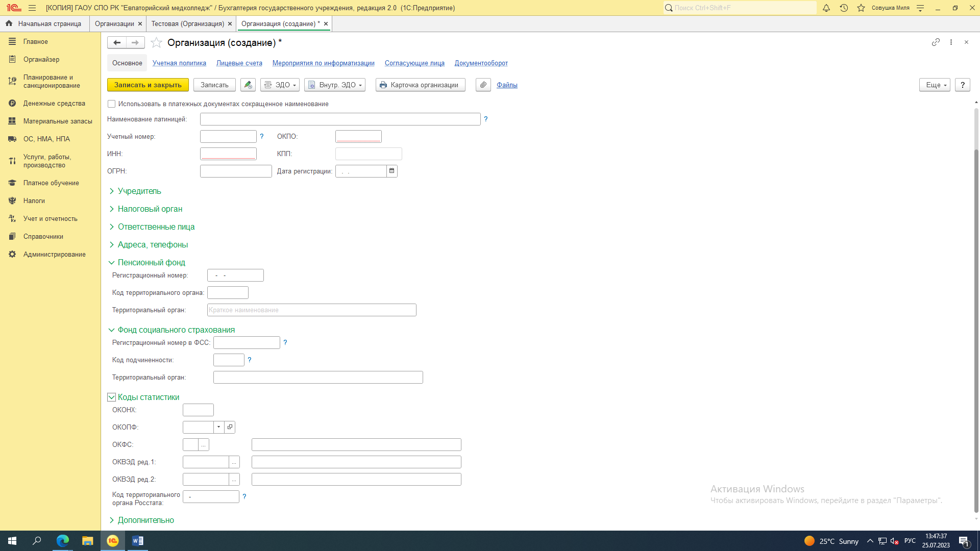Image resolution: width=980 pixels, height=551 pixels.
Task: Close the Организация (создание) tab
Action: click(326, 23)
